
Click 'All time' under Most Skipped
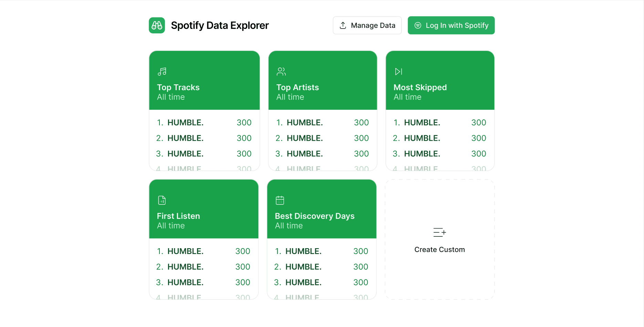[407, 97]
